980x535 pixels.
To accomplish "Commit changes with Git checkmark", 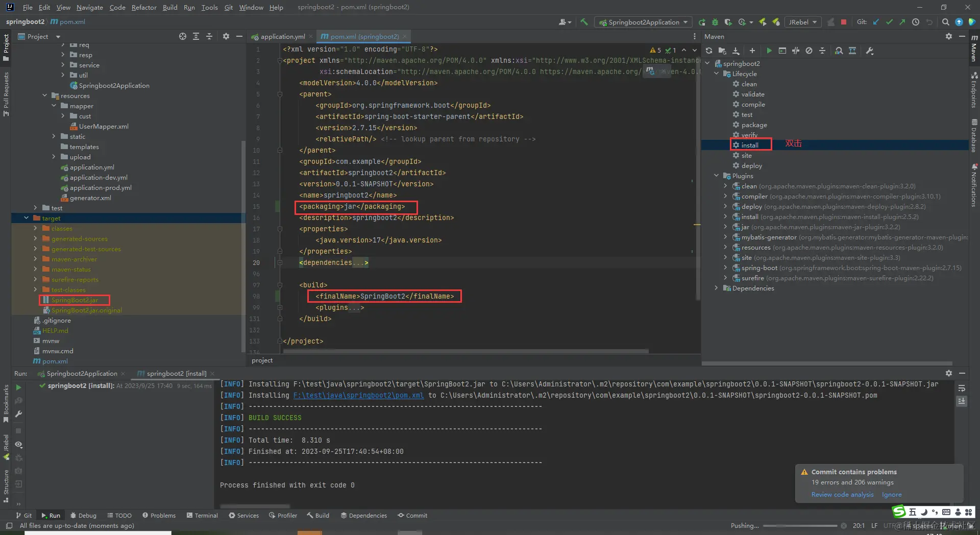I will (890, 22).
